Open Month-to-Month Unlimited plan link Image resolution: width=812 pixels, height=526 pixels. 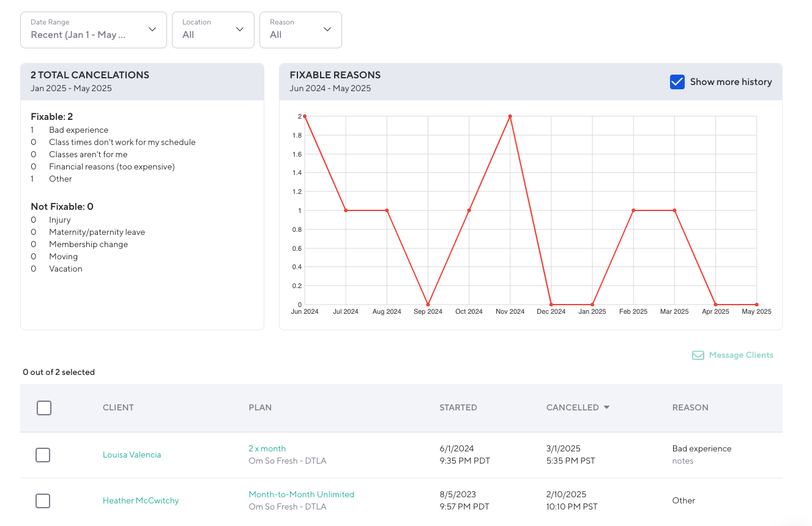pos(301,495)
